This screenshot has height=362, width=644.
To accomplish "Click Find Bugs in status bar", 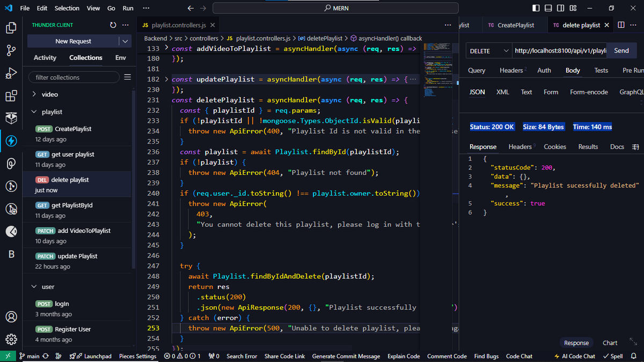I will coord(486,356).
